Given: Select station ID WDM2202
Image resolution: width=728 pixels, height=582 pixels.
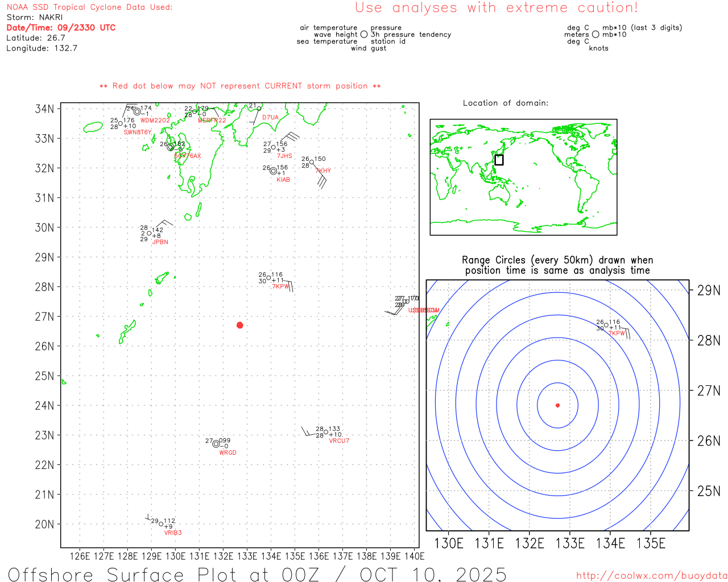Looking at the screenshot, I should [x=155, y=120].
